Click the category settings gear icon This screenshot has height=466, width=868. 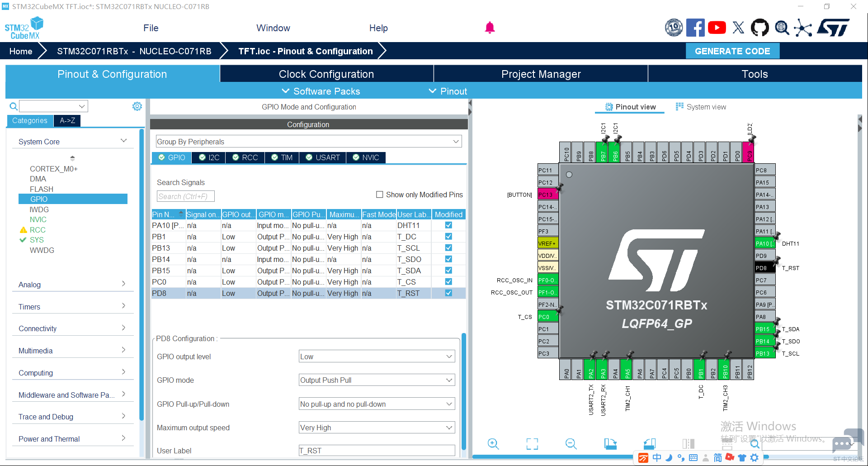pos(137,106)
